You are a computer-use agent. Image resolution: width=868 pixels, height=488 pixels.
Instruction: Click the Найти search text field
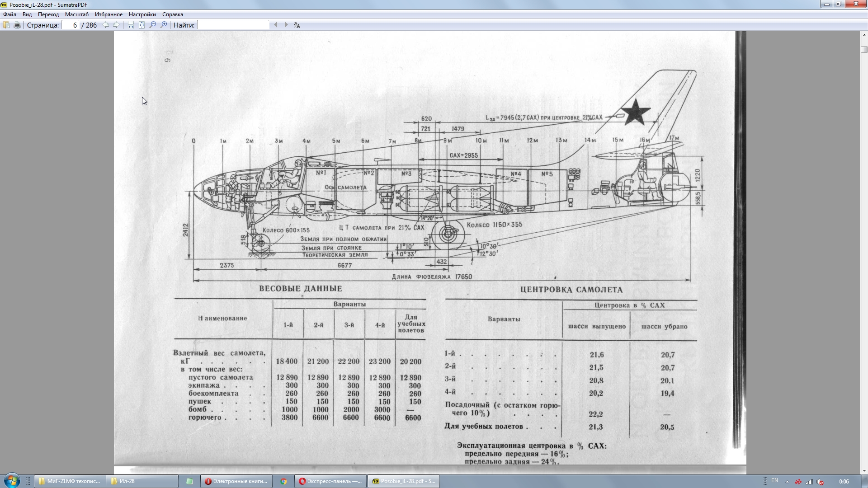pyautogui.click(x=233, y=25)
